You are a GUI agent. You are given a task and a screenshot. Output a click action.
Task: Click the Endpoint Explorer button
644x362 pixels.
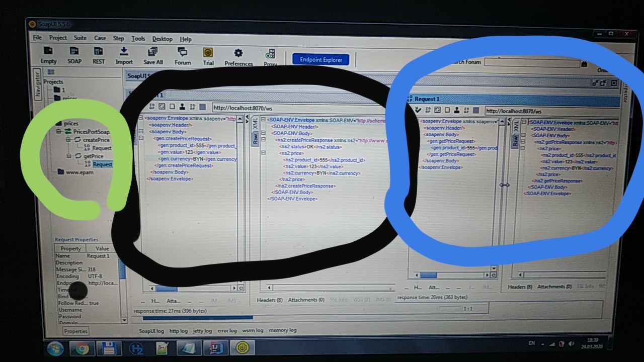click(x=321, y=59)
